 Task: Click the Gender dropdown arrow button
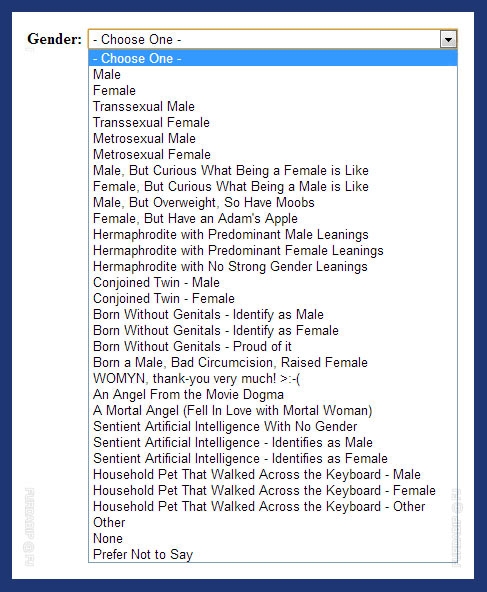[x=448, y=39]
